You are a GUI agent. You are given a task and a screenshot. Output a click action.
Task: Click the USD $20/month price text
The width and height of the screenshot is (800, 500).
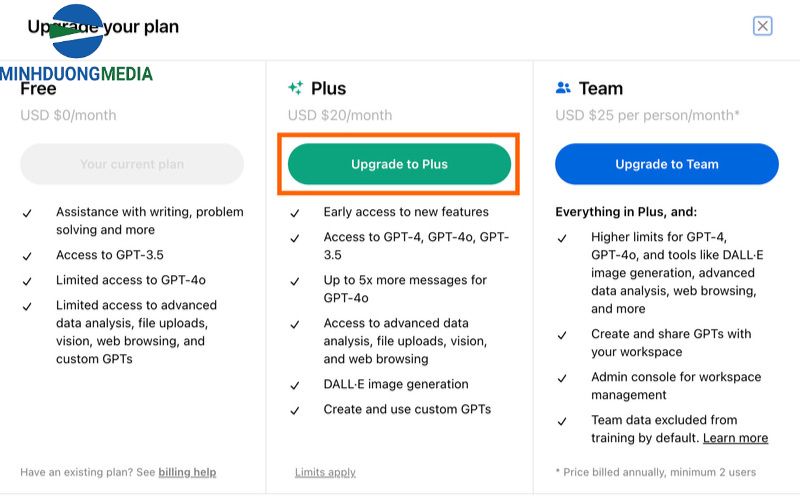click(x=339, y=115)
